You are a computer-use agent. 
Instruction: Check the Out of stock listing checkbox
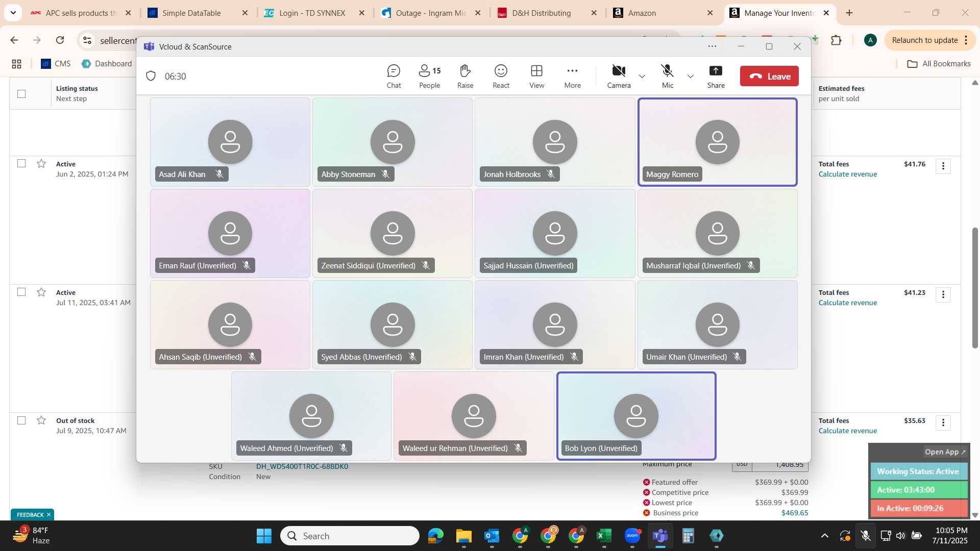(21, 420)
